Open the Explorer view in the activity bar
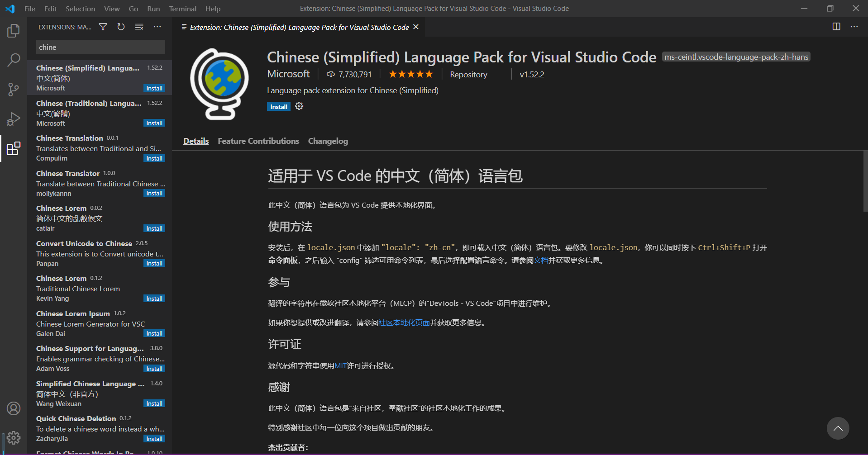 pos(13,30)
